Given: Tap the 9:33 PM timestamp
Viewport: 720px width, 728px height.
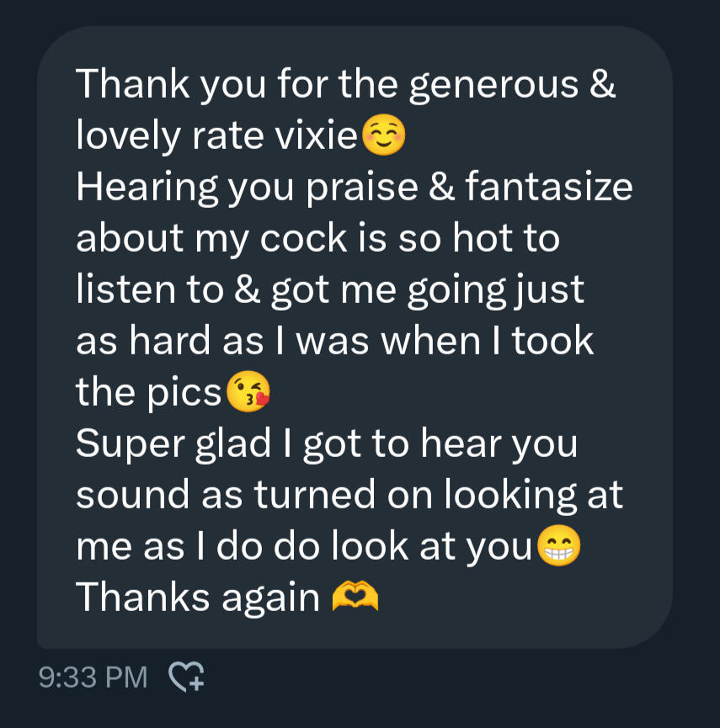Looking at the screenshot, I should pyautogui.click(x=93, y=677).
